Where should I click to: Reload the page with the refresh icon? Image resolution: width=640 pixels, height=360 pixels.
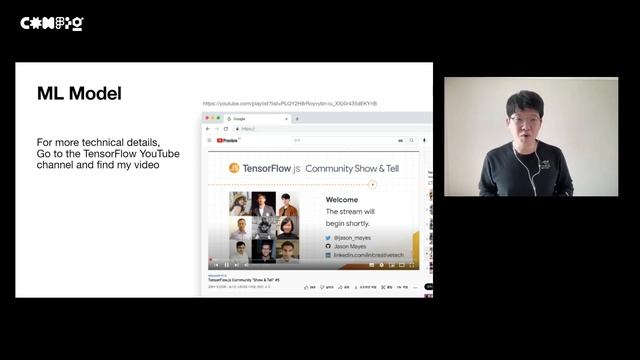[x=226, y=129]
